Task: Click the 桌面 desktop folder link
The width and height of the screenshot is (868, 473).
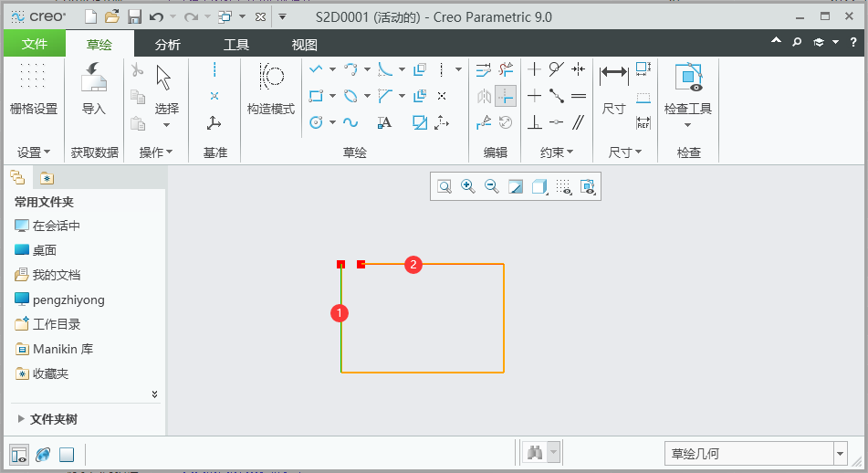Action: pyautogui.click(x=45, y=250)
